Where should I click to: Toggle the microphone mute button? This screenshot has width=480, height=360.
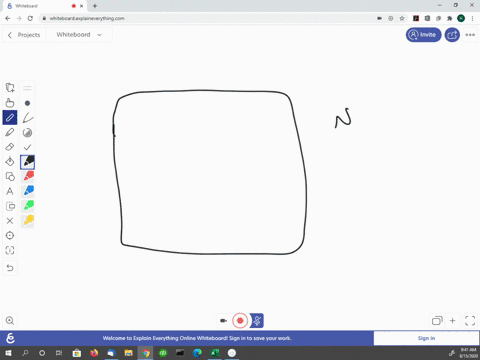(x=257, y=321)
